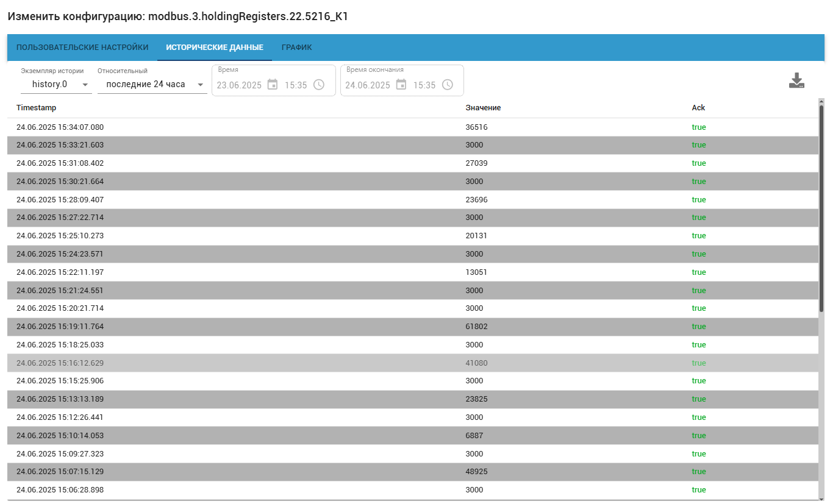Click end date field 24.06.2025
Screen dimensions: 830x504
(x=367, y=85)
